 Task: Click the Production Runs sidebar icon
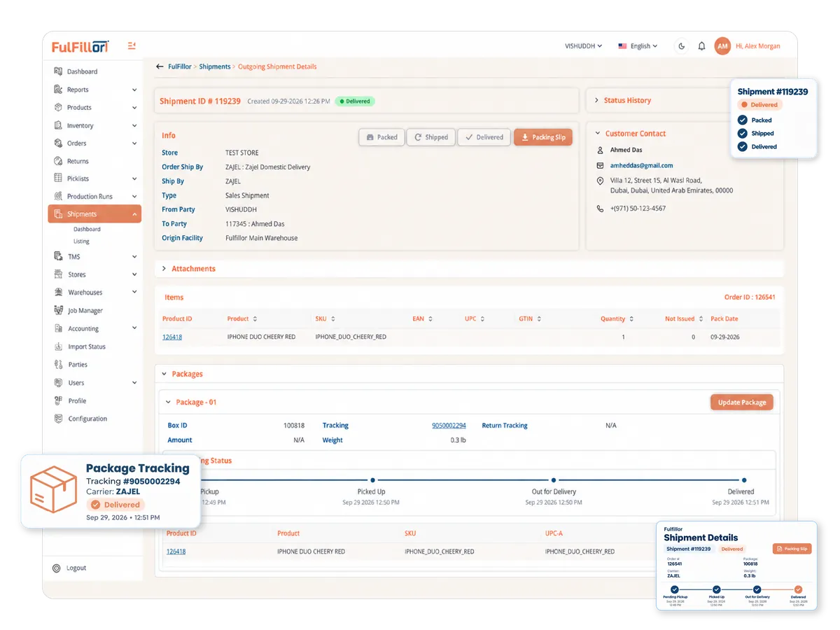58,196
